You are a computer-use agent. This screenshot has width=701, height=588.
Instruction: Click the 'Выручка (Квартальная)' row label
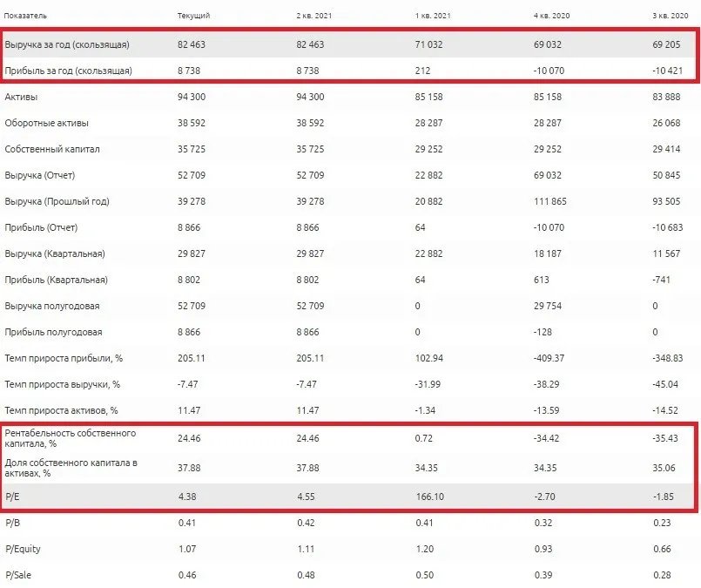pyautogui.click(x=55, y=254)
